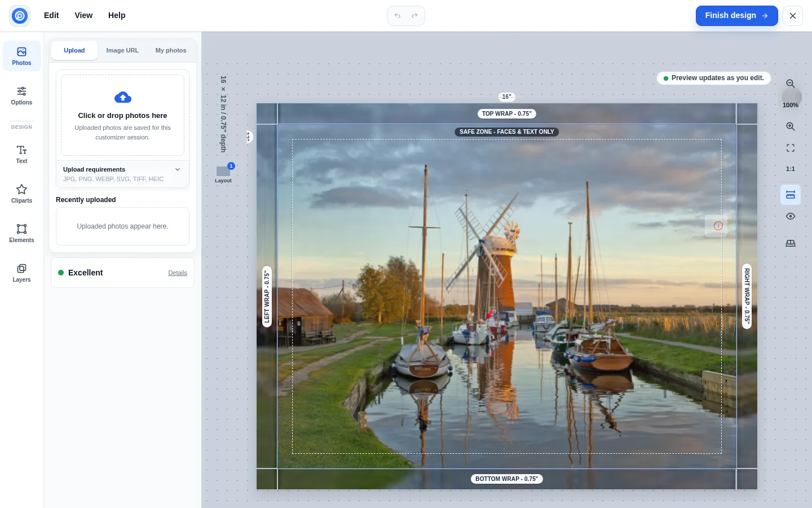812x508 pixels.
Task: Open the Elements panel
Action: pyautogui.click(x=21, y=233)
